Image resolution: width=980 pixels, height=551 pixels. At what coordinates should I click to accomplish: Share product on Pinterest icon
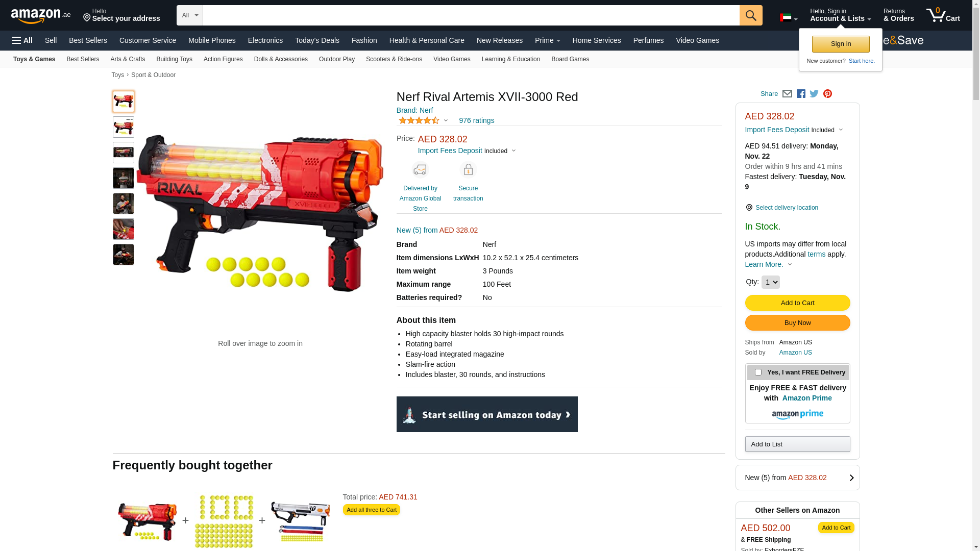click(827, 94)
